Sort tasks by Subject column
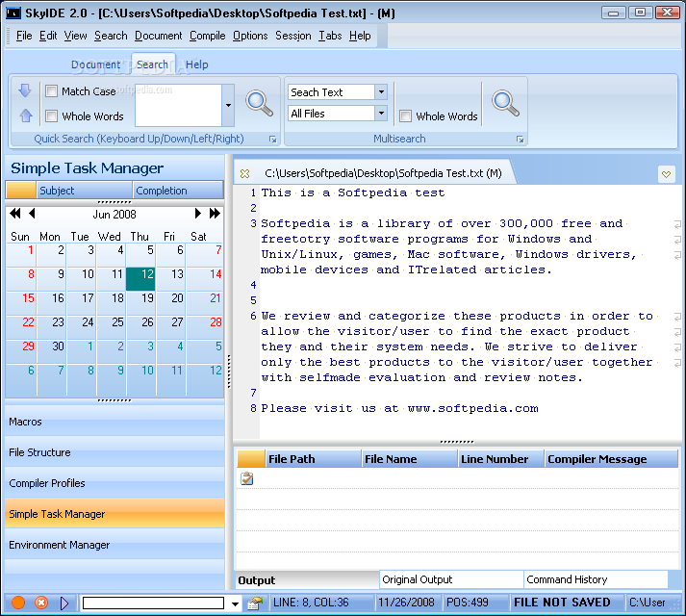686x616 pixels. point(84,191)
